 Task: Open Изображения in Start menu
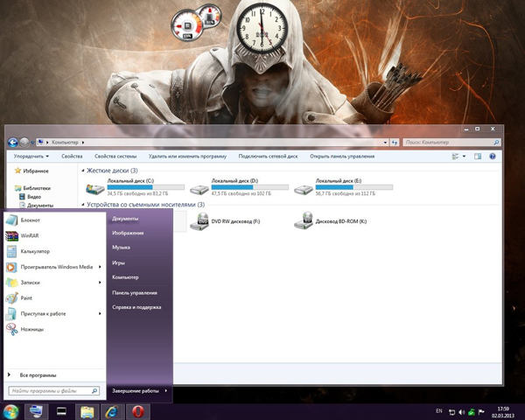click(128, 233)
